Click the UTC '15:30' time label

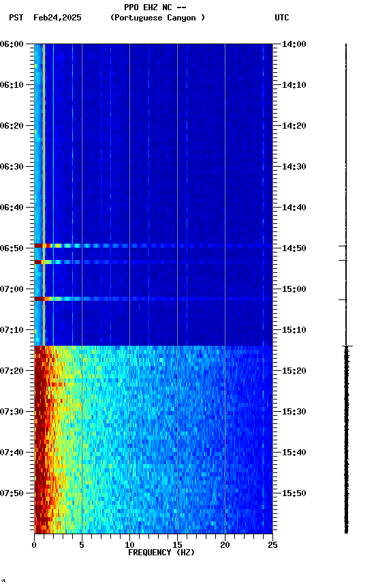(294, 412)
